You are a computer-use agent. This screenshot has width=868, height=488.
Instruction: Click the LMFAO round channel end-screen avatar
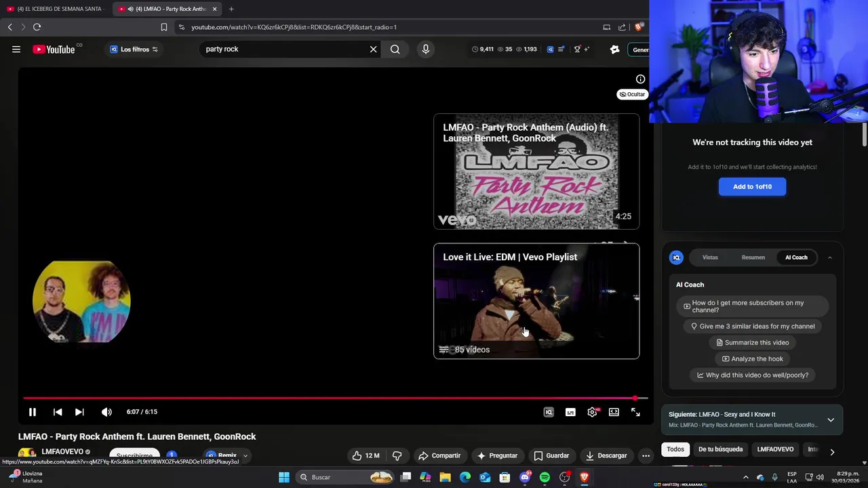81,302
